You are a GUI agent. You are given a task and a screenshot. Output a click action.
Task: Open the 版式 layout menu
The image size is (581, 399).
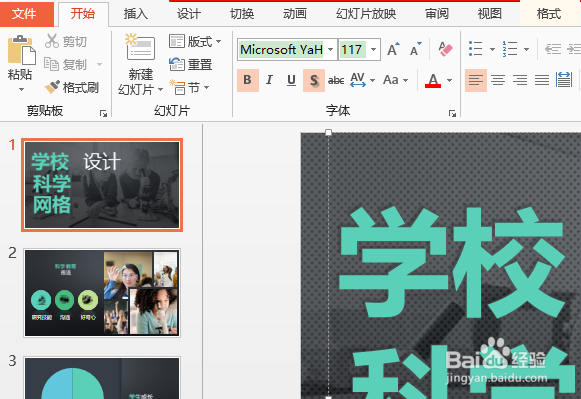coord(195,41)
